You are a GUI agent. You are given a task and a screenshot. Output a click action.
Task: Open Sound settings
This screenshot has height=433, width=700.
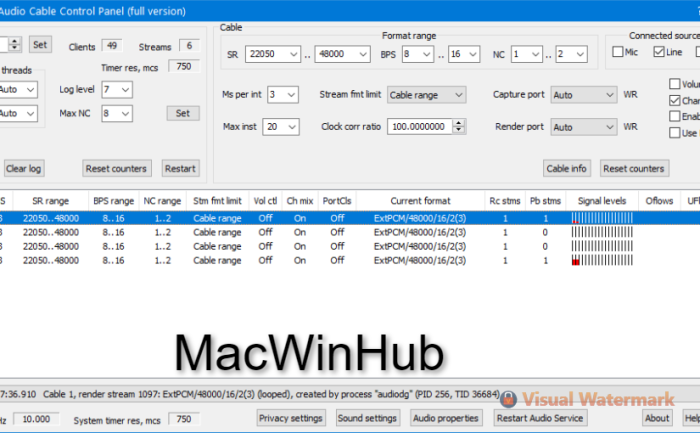tap(367, 418)
